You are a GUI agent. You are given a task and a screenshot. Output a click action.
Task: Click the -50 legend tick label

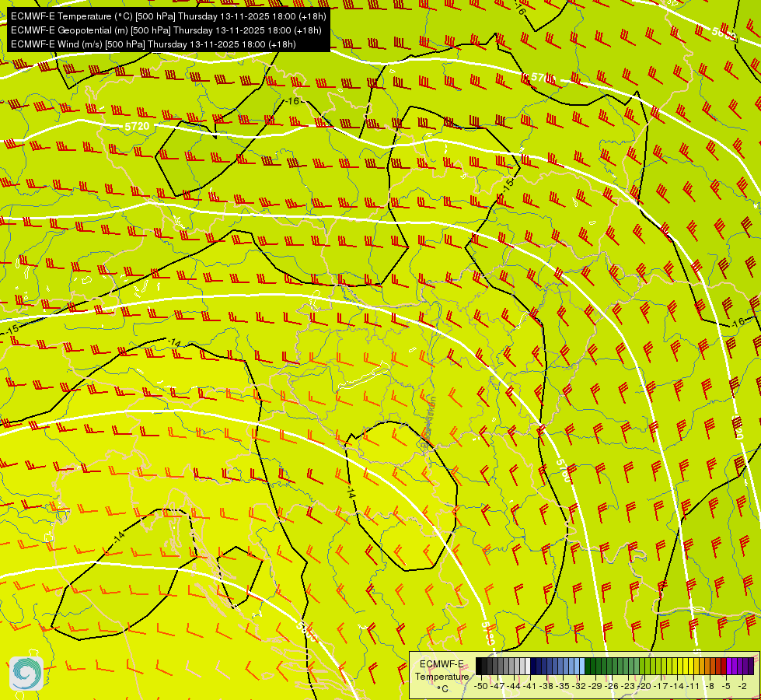tap(481, 686)
